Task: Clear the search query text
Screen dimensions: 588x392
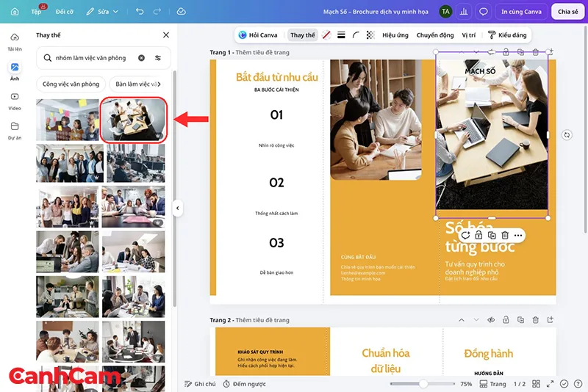Action: pos(141,58)
